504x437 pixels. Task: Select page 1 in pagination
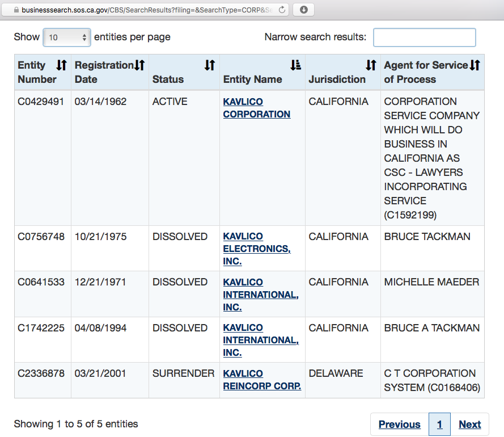(x=439, y=425)
